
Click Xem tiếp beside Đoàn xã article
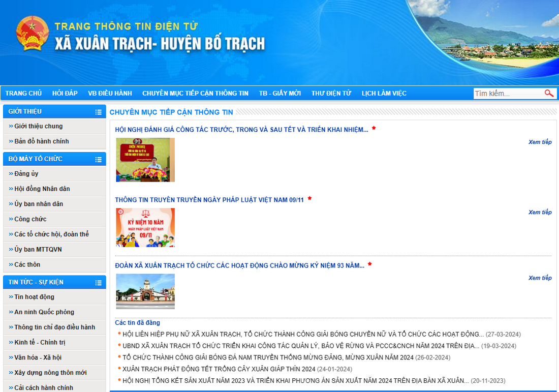tap(540, 278)
